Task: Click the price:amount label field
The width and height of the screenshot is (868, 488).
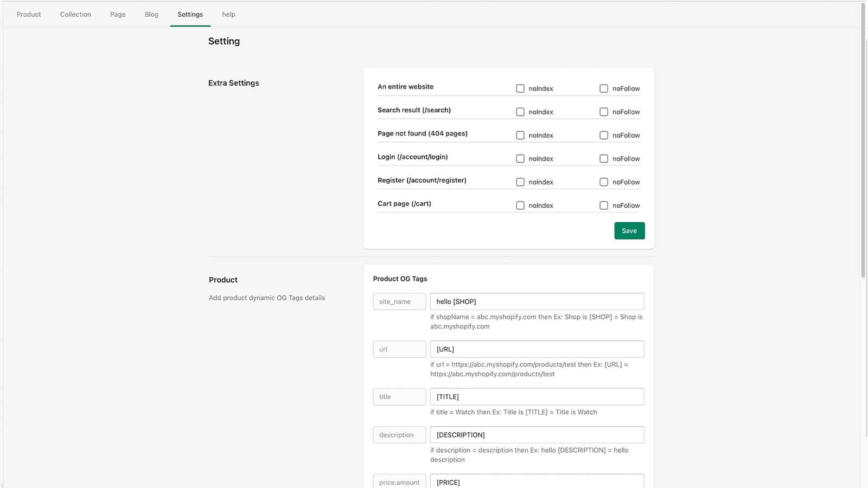Action: 399,481
